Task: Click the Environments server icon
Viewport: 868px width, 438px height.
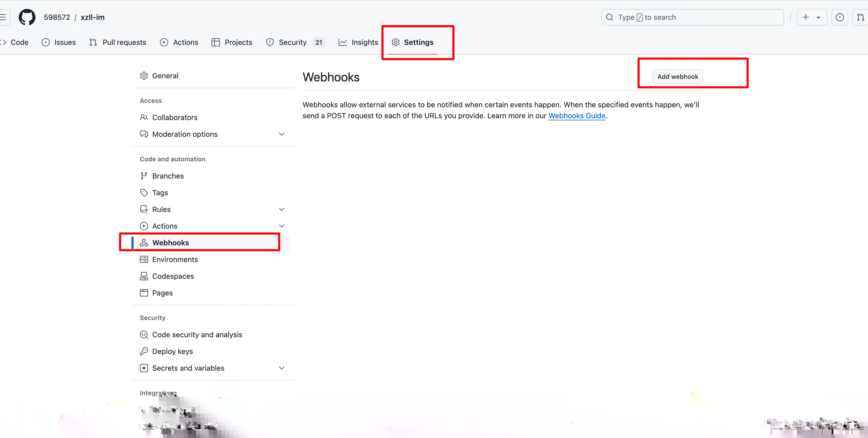Action: coord(144,259)
